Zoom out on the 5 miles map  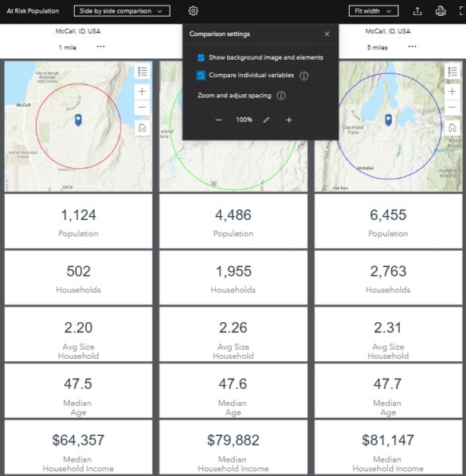[x=452, y=107]
